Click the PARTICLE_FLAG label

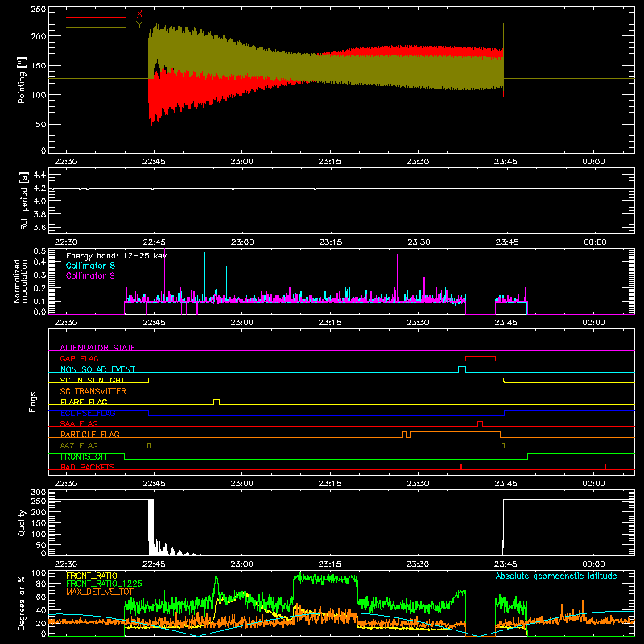(90, 434)
